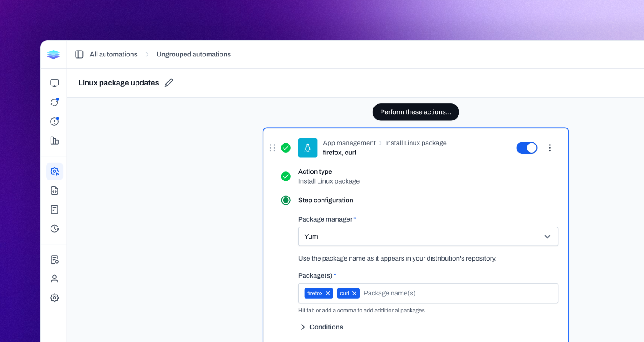The width and height of the screenshot is (644, 342).
Task: Go to All automations breadcrumb
Action: [x=114, y=54]
